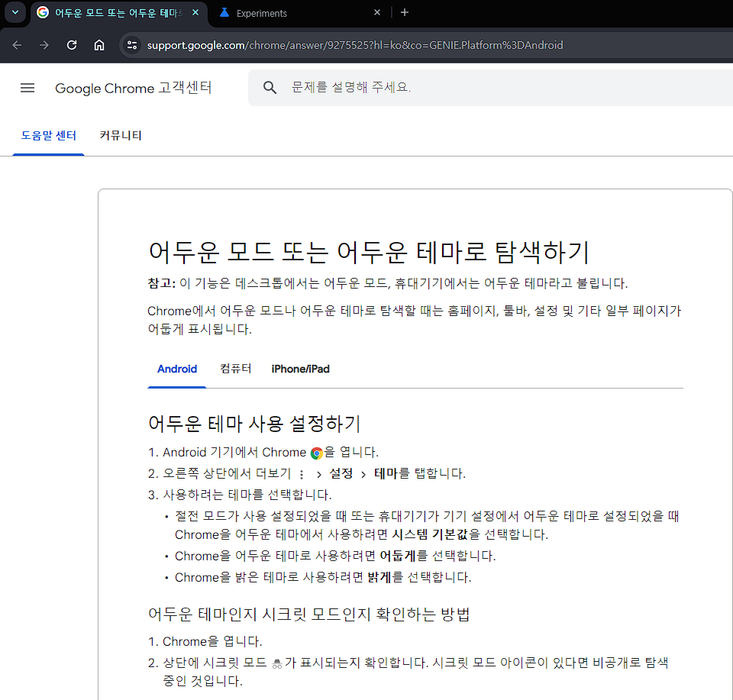733x700 pixels.
Task: Click the Chrome logo icon in step 1
Action: pyautogui.click(x=317, y=453)
